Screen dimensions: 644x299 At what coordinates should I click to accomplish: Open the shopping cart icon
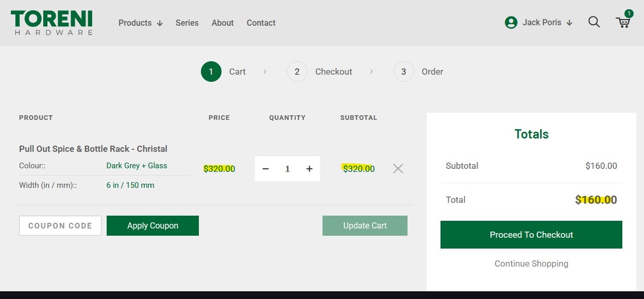623,22
